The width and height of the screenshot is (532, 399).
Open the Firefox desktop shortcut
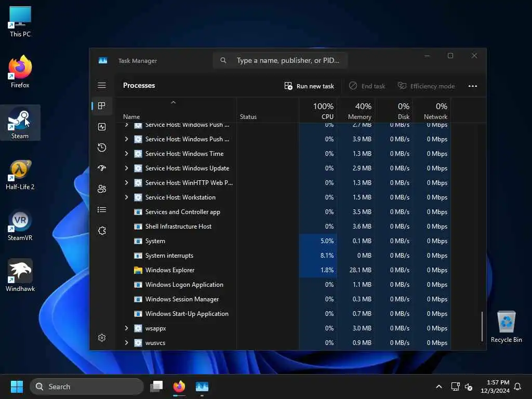[20, 72]
